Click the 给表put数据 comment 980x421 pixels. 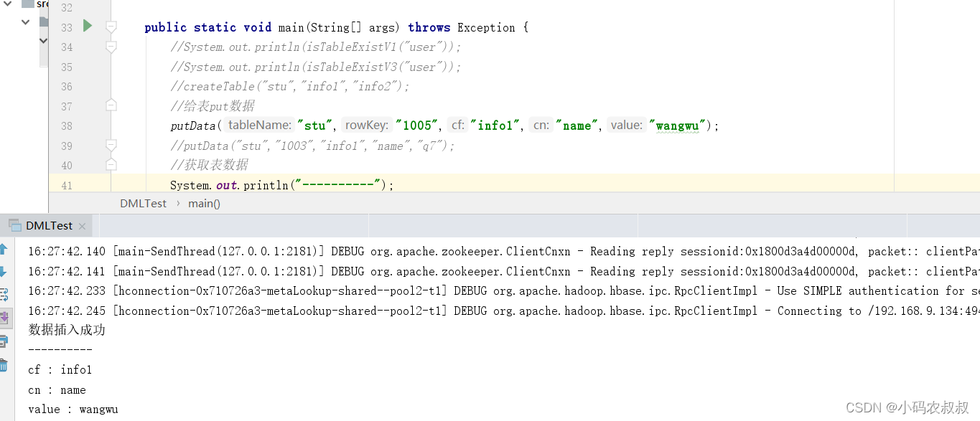pos(213,106)
